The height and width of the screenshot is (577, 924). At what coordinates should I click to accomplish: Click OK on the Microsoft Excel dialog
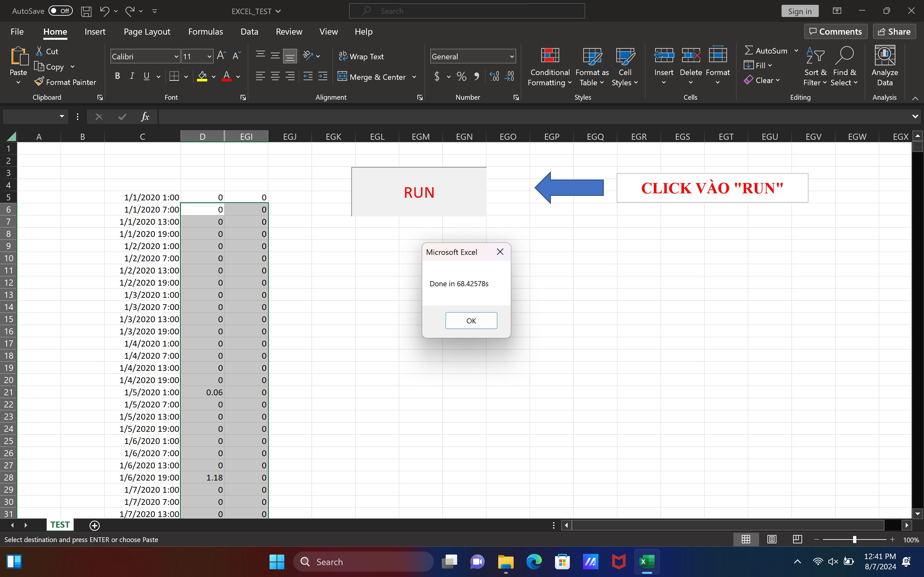(x=471, y=321)
